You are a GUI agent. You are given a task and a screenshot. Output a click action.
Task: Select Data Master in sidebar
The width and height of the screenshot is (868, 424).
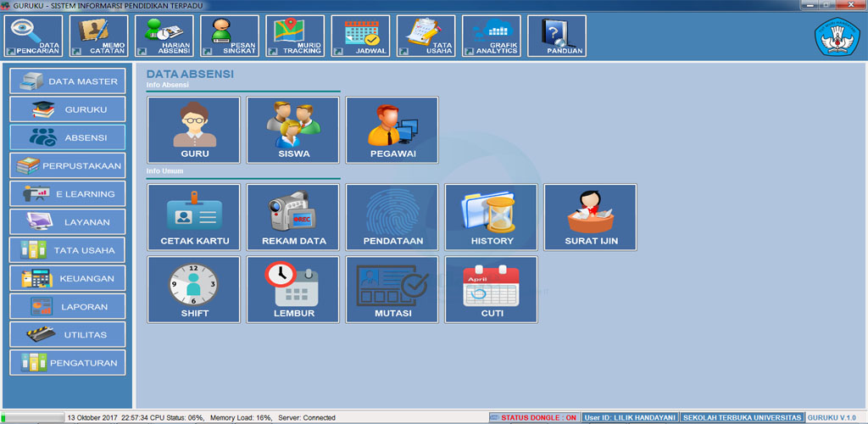pyautogui.click(x=68, y=81)
